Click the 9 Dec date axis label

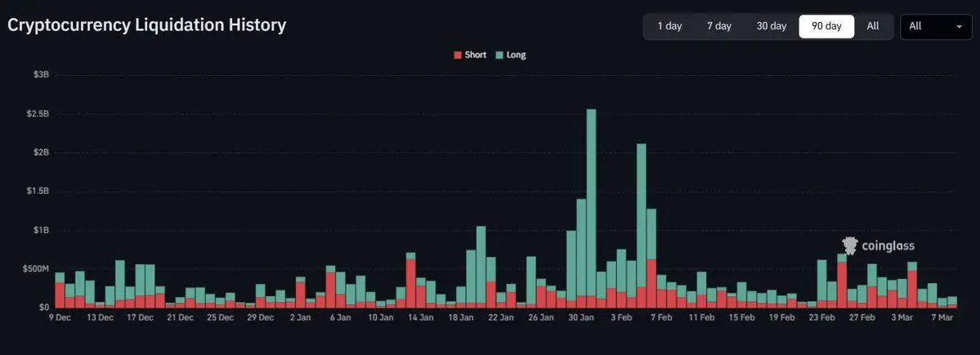point(60,317)
